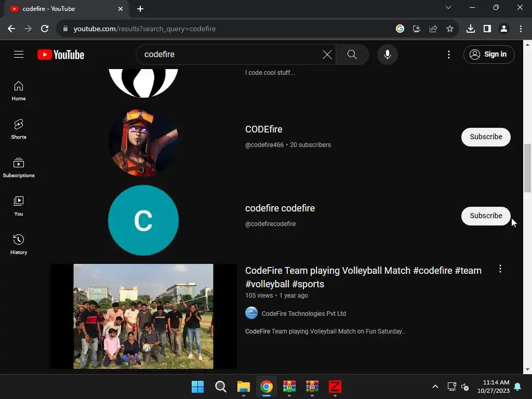Bookmark this page with star icon
The image size is (532, 399).
pos(449,29)
